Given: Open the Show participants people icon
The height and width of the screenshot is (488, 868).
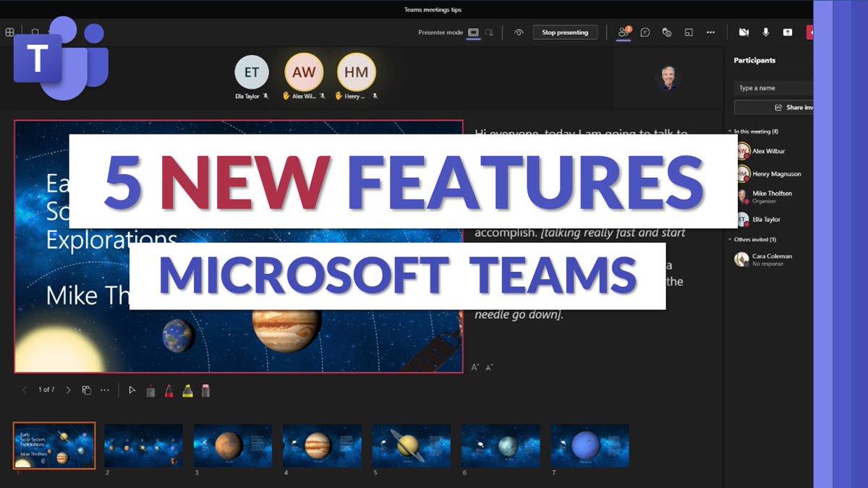Looking at the screenshot, I should [x=623, y=33].
